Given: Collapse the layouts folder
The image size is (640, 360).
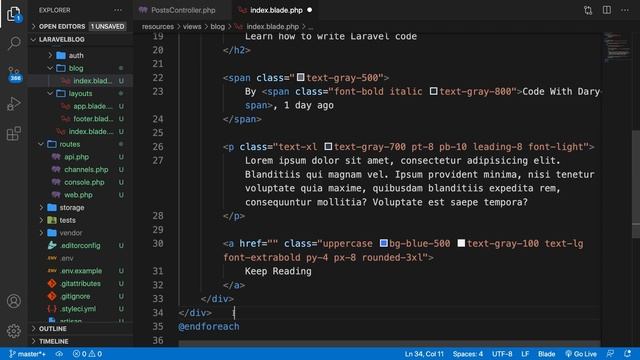Looking at the screenshot, I should tap(80, 93).
